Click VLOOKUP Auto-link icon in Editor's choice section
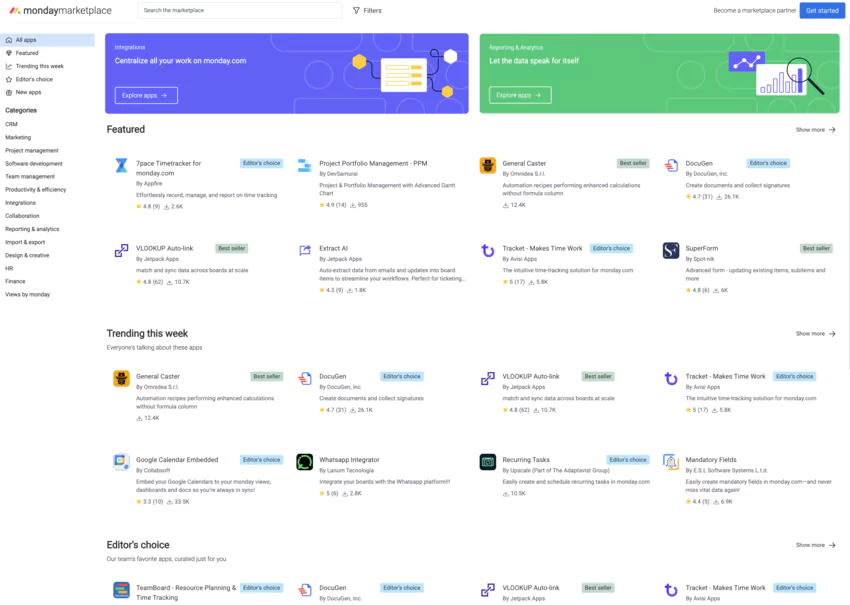The width and height of the screenshot is (850, 605). 488,589
